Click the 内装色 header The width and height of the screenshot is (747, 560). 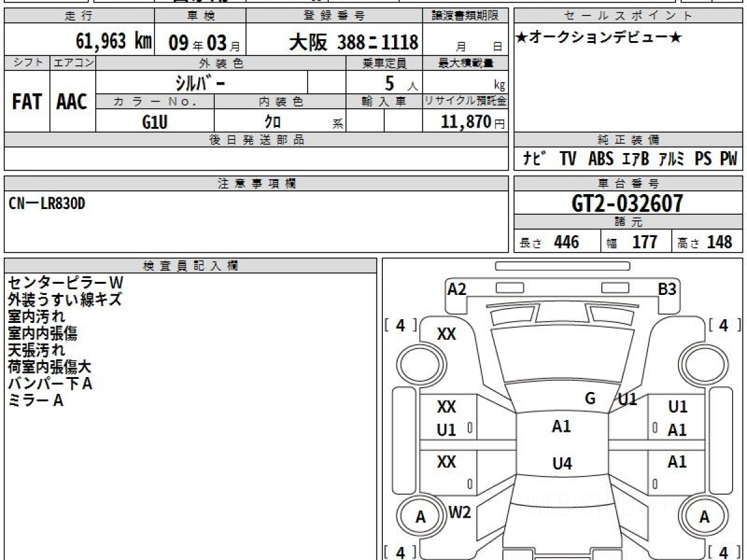[x=280, y=101]
